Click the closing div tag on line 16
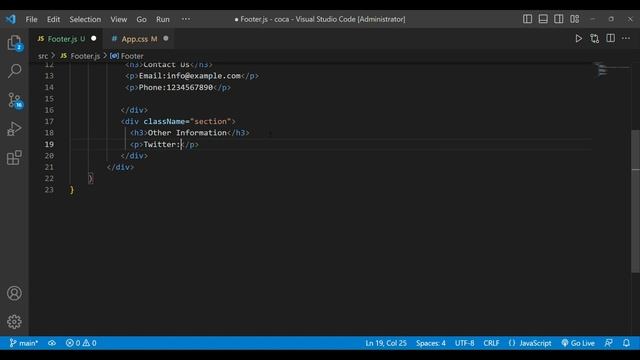Viewport: 640px width, 360px height. (x=134, y=110)
